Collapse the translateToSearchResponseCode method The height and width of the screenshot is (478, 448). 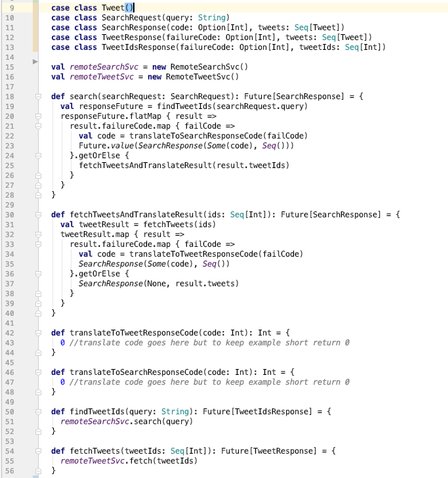(39, 372)
